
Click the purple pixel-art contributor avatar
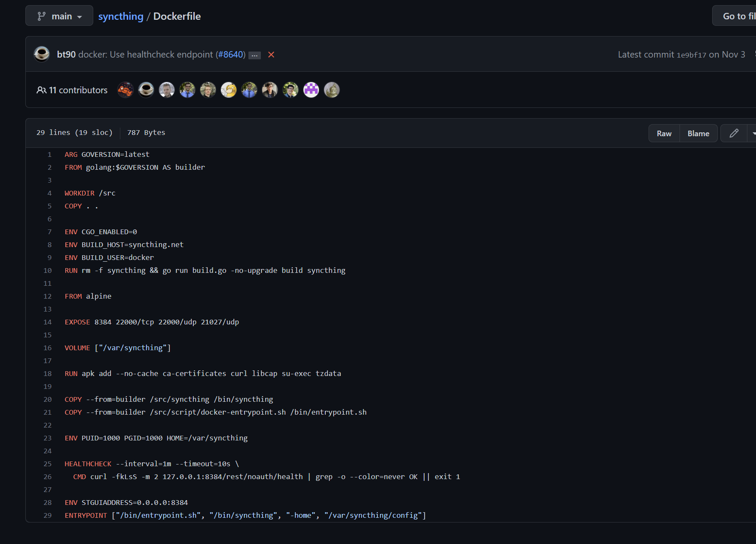[311, 90]
